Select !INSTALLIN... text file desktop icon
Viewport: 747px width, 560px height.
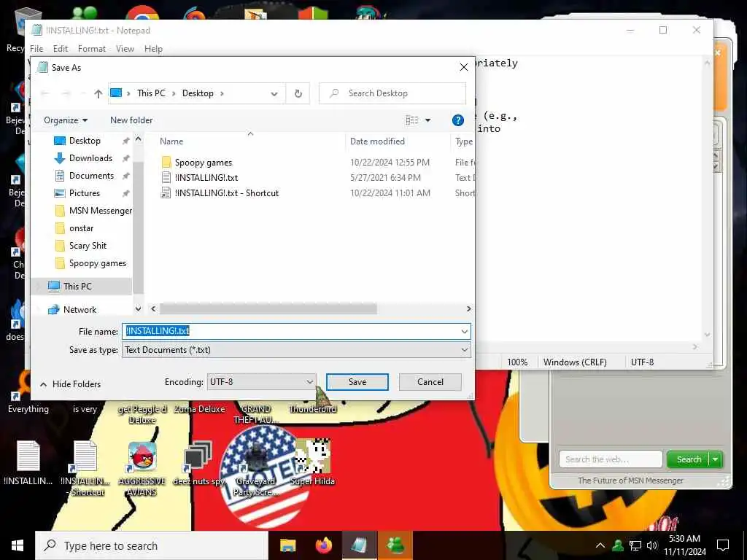coord(28,463)
